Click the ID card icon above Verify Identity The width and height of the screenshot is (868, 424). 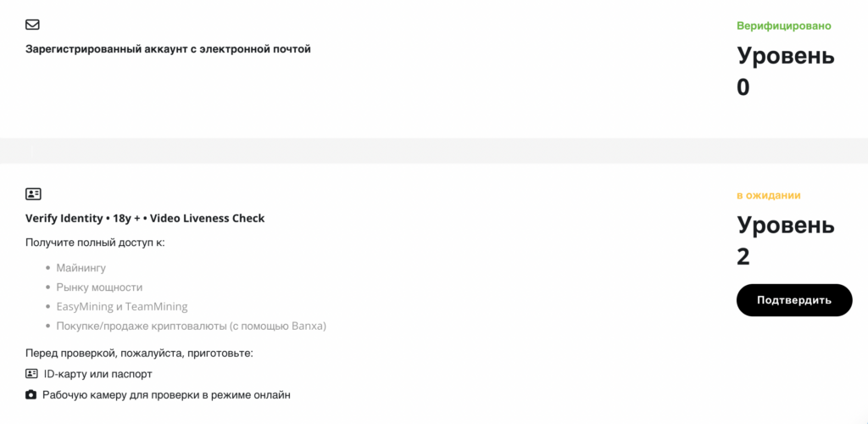click(x=33, y=194)
